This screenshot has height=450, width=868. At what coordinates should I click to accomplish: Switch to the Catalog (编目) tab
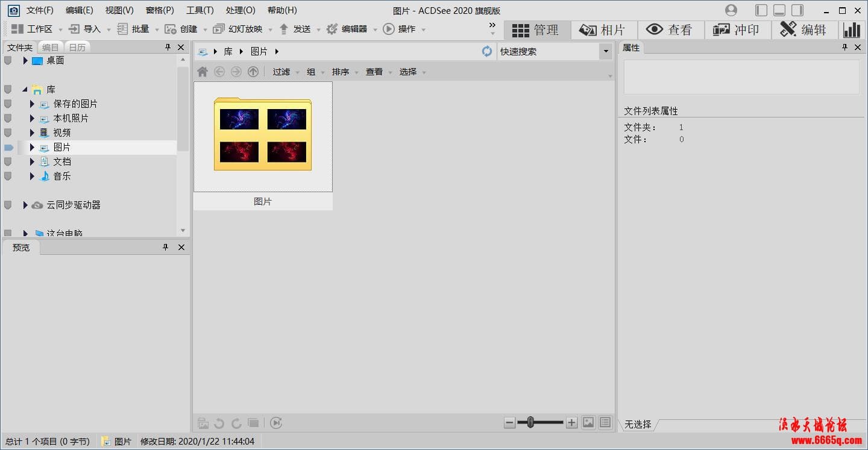[51, 48]
